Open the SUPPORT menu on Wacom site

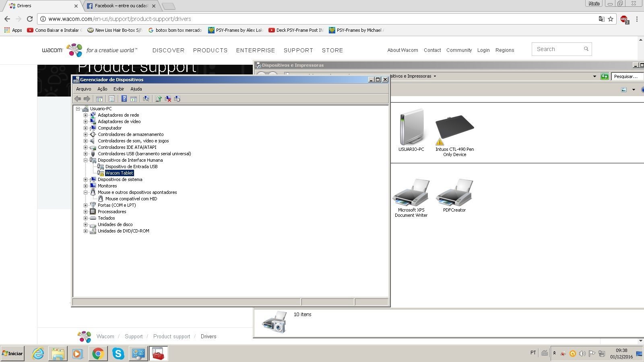(x=298, y=50)
